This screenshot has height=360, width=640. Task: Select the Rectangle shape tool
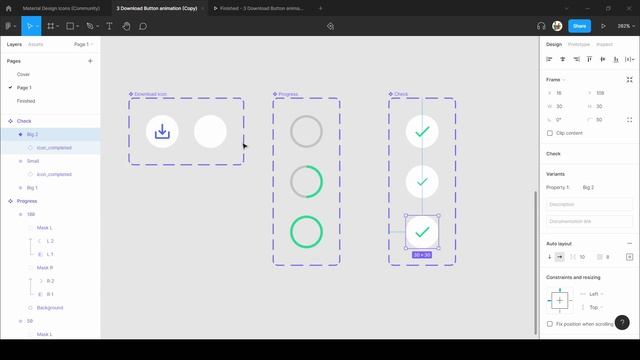coord(70,26)
